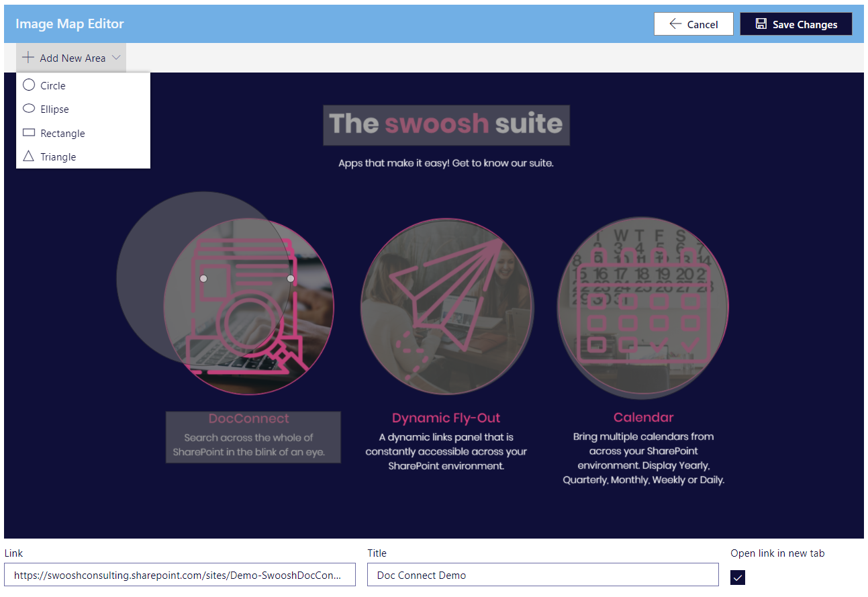Collapse the Add New Area dropdown
The width and height of the screenshot is (868, 597).
71,58
